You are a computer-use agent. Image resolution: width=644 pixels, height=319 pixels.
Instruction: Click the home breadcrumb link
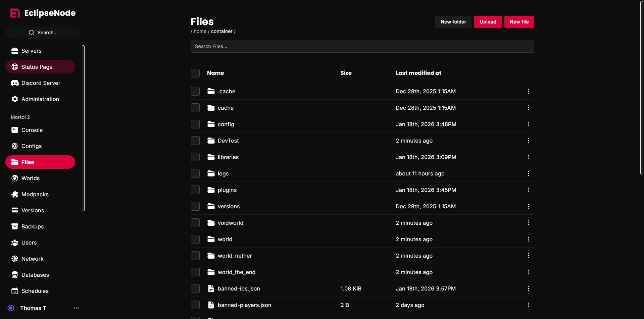[x=200, y=31]
